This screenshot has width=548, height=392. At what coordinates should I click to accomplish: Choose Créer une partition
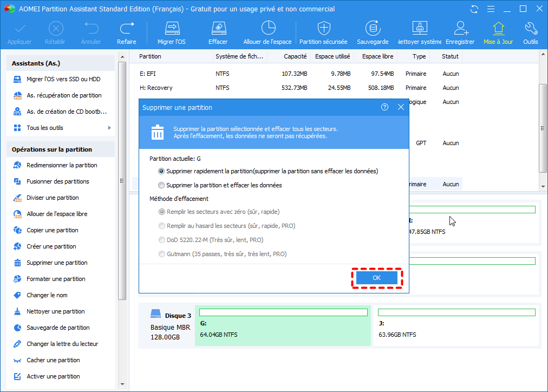click(x=44, y=247)
